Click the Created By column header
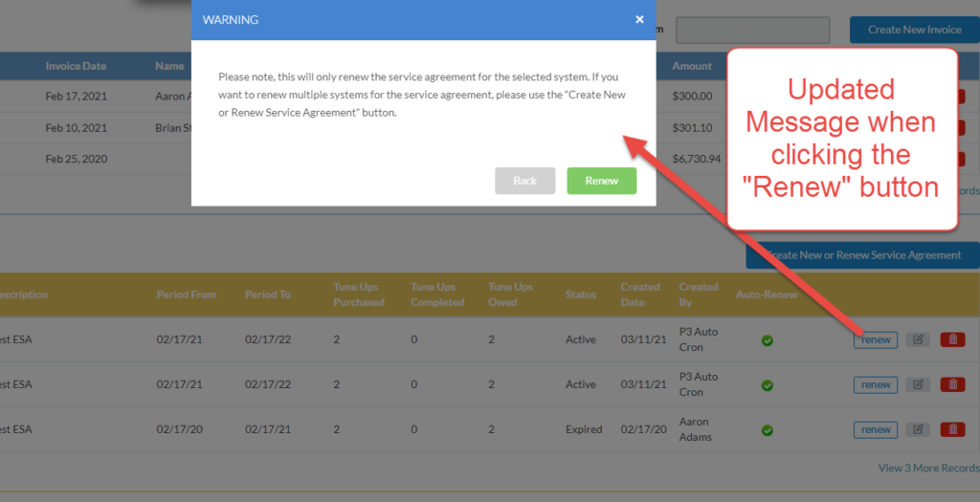 pyautogui.click(x=698, y=295)
